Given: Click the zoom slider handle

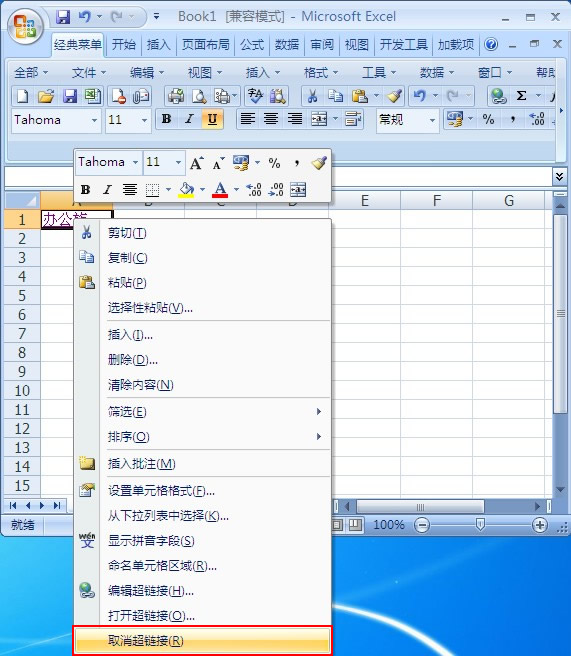Looking at the screenshot, I should [x=481, y=525].
